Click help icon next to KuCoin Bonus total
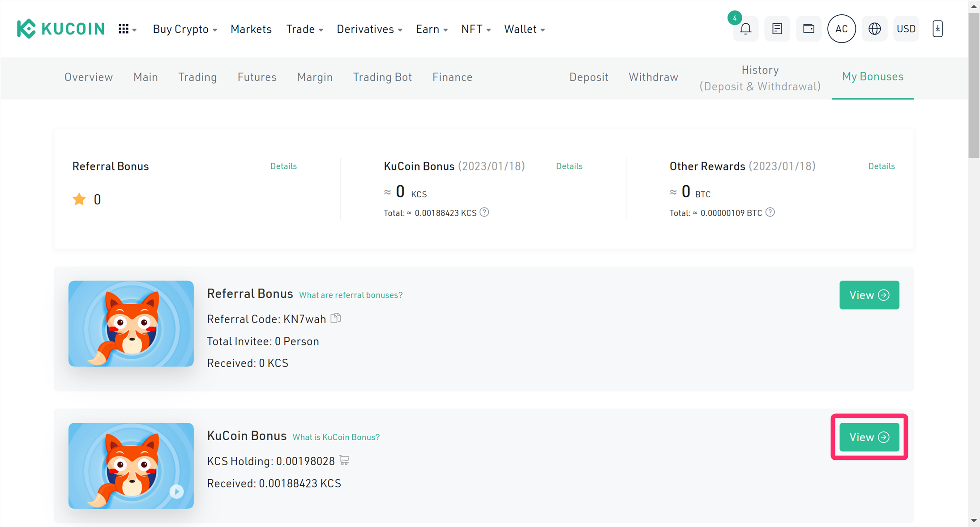 click(x=484, y=212)
